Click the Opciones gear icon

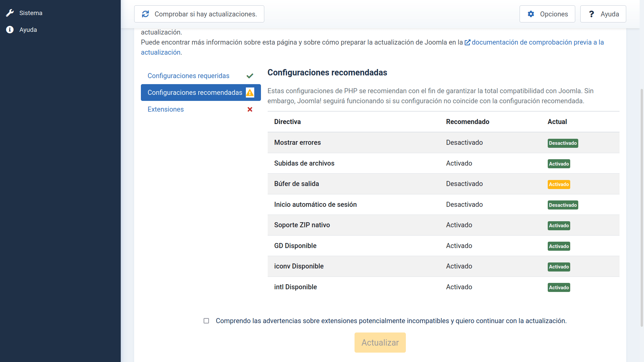531,14
